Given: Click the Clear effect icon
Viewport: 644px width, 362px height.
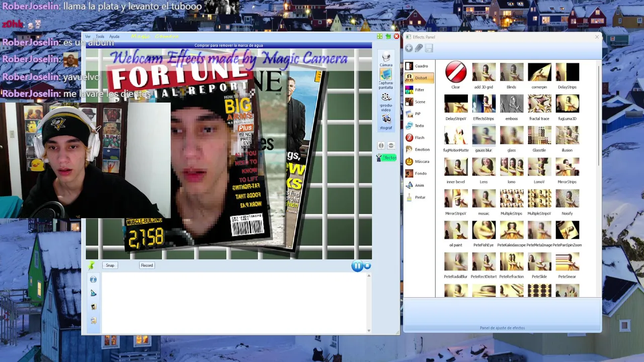Looking at the screenshot, I should click(456, 72).
